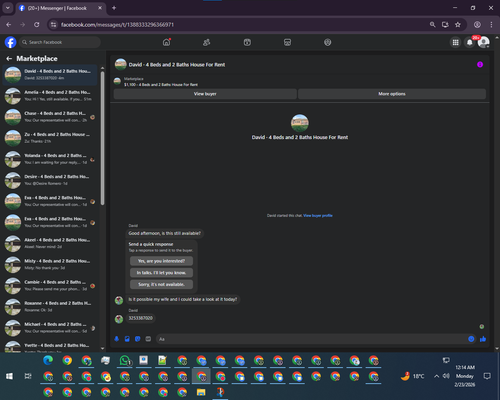500x400 pixels.
Task: Click the View buyer profile link
Action: pyautogui.click(x=318, y=216)
